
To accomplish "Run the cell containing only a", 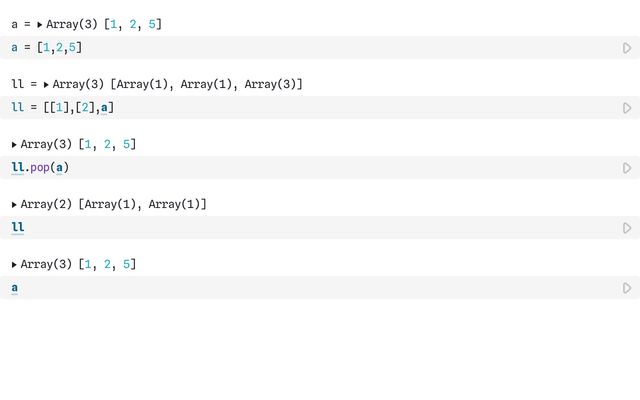I will tap(627, 288).
